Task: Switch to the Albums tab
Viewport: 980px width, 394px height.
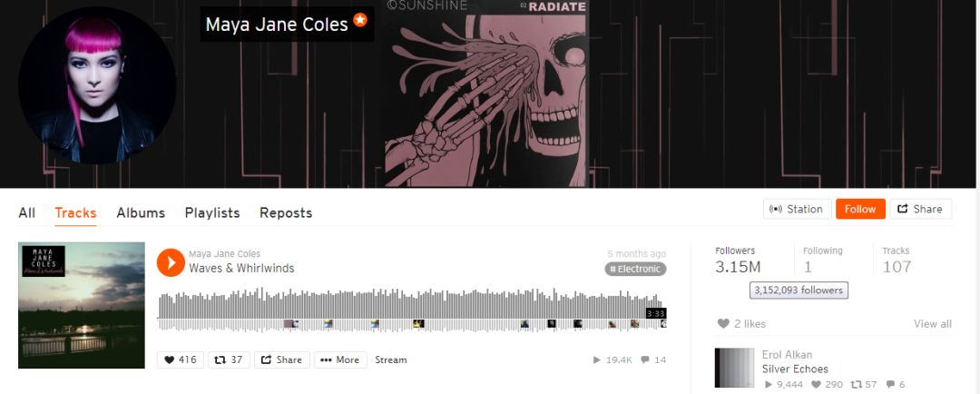Action: pos(141,212)
